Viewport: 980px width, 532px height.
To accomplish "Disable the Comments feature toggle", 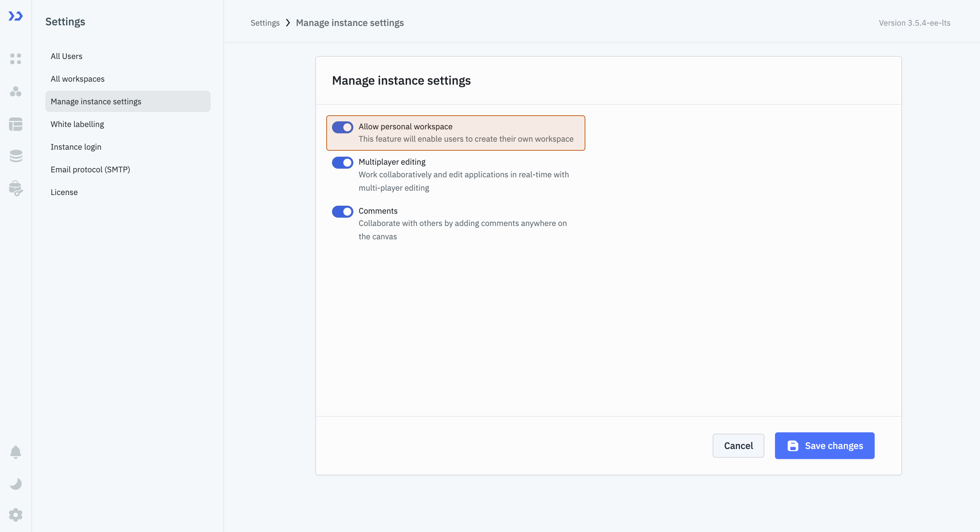I will point(342,212).
